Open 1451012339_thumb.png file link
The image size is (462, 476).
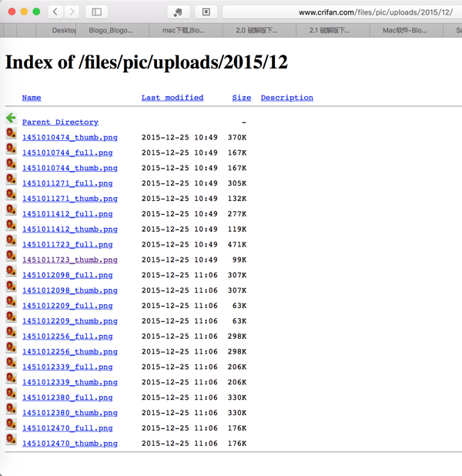coord(70,382)
